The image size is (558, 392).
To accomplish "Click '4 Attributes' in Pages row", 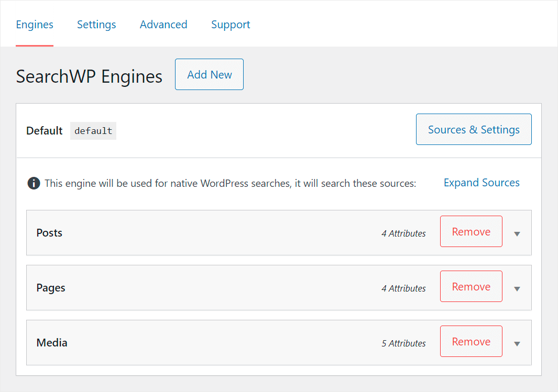I will [x=403, y=288].
